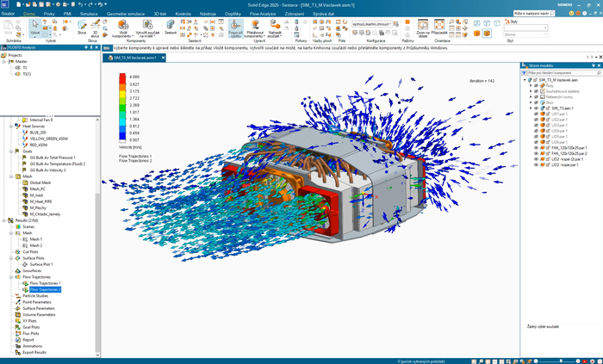Open the Soubor menu
This screenshot has width=603, height=364.
(x=8, y=14)
